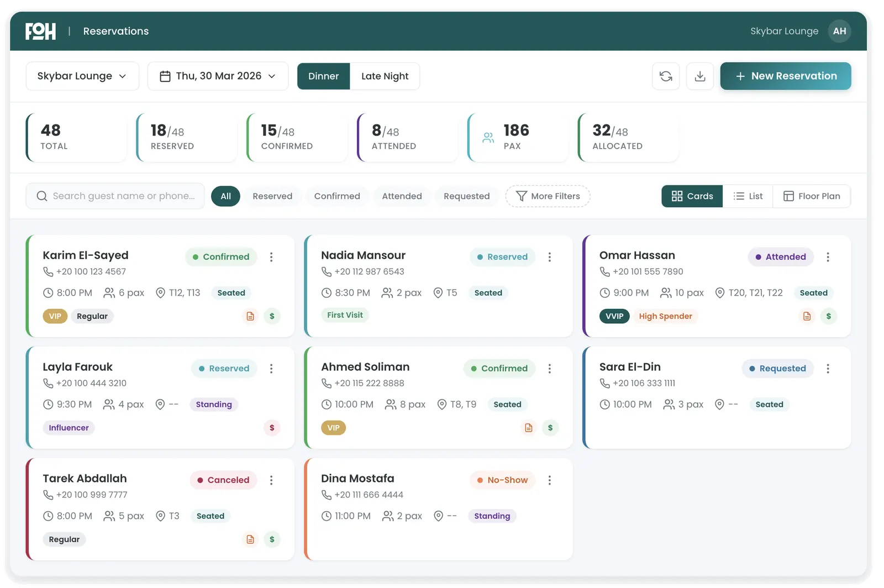Focus the guest name or phone search field
The height and width of the screenshot is (588, 884).
115,196
